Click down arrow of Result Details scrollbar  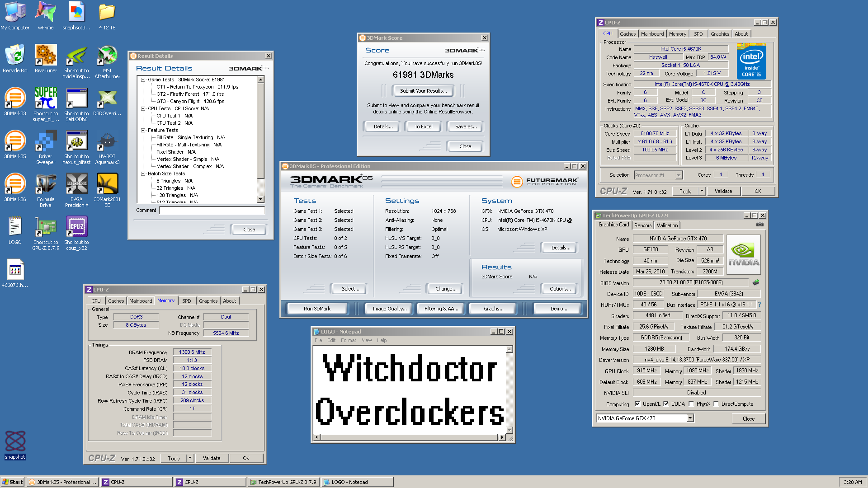coord(260,199)
